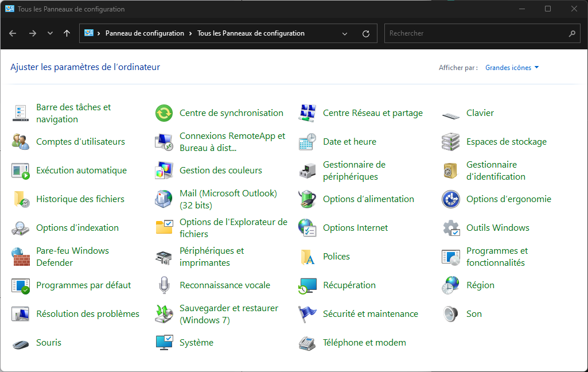Open the Options Internet globe icon
This screenshot has height=372, width=588.
pos(307,228)
